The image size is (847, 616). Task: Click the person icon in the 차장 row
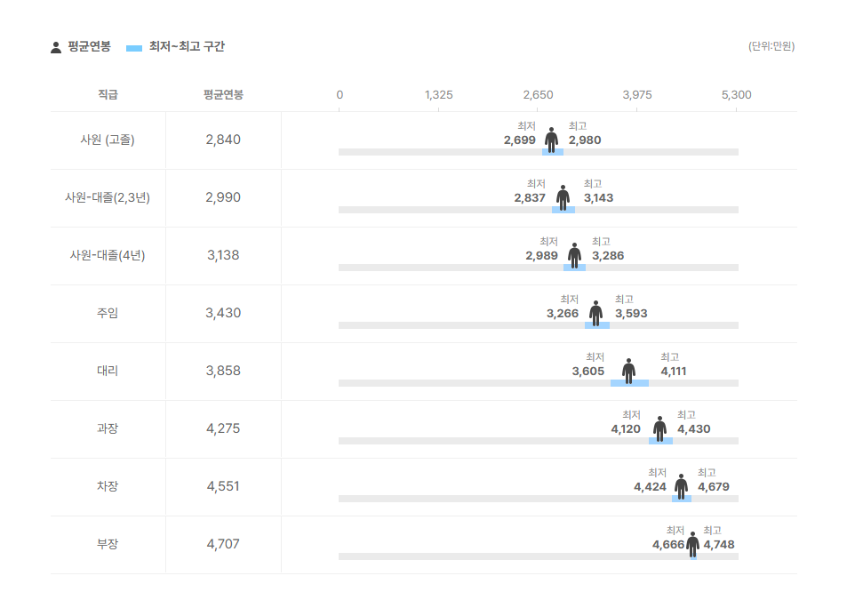(681, 486)
